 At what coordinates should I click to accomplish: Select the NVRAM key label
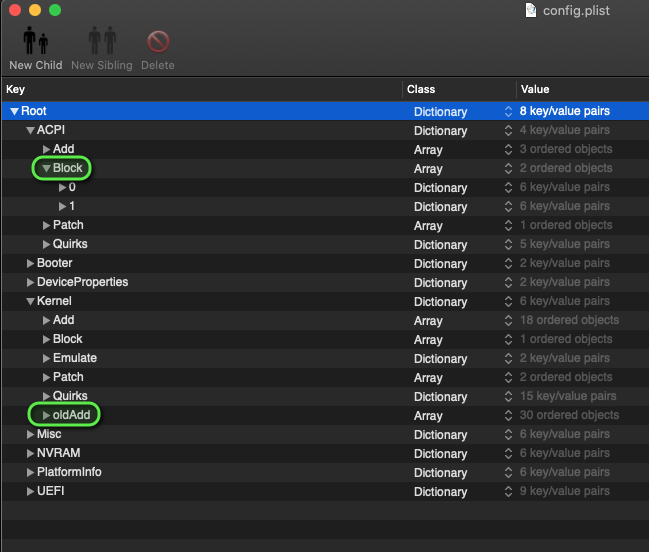[59, 453]
